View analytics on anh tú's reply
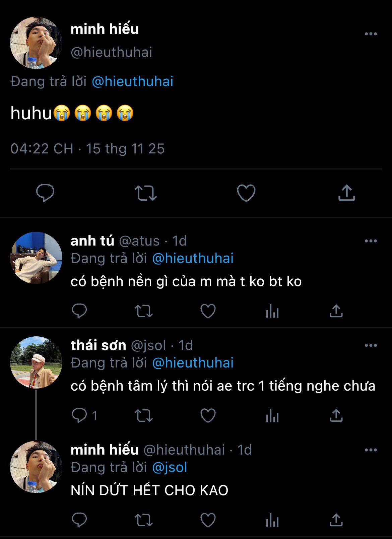The image size is (392, 539). (272, 312)
